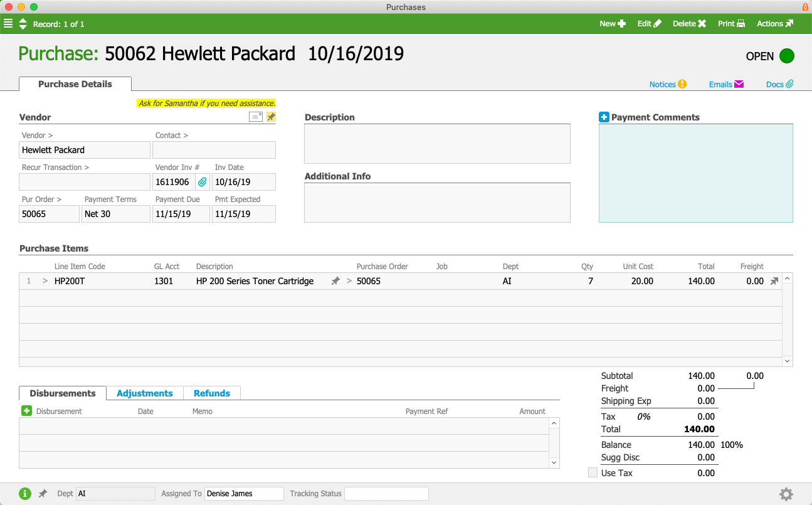This screenshot has width=812, height=505.
Task: Select the Payment Due date field
Action: 181,214
